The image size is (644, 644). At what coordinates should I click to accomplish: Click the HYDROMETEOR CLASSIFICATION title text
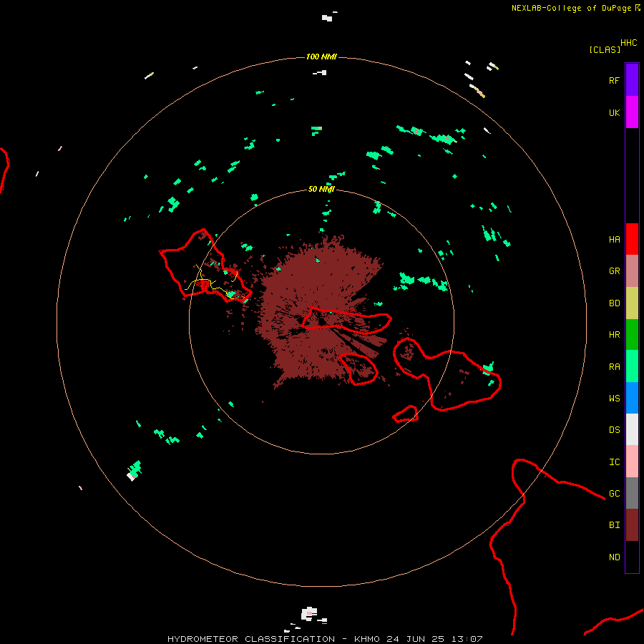(251, 639)
